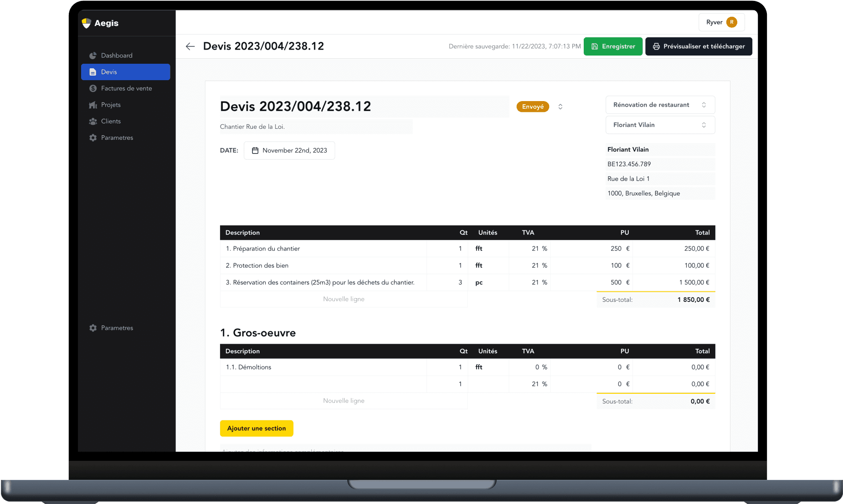Click Protection des bien description

(x=323, y=265)
